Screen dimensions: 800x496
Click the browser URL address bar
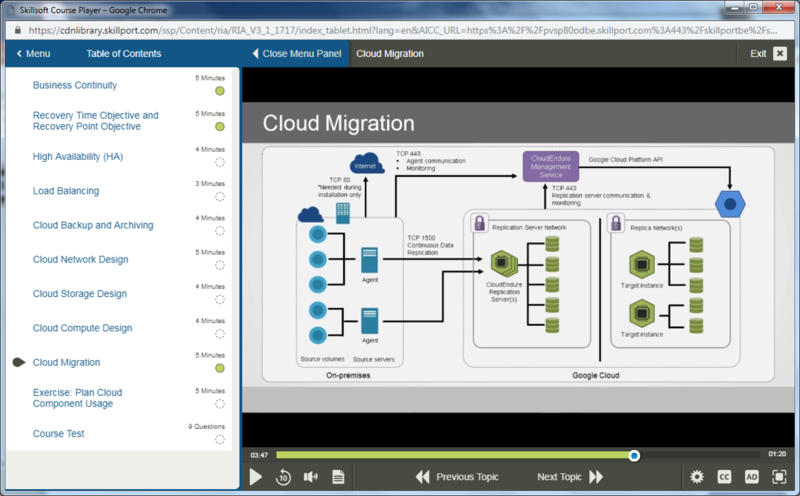tap(403, 31)
